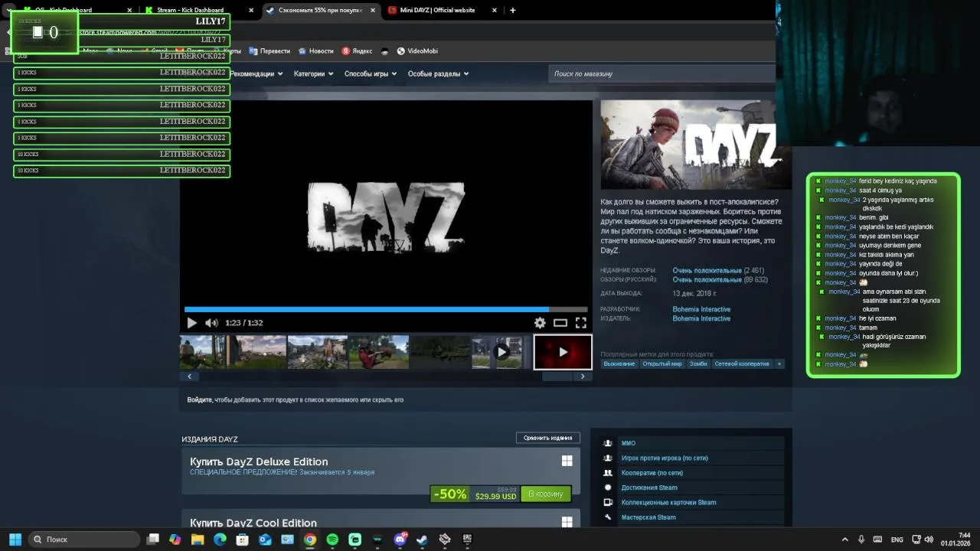Open the thumbnail of person in red shirt
The height and width of the screenshot is (551, 980).
(x=379, y=352)
